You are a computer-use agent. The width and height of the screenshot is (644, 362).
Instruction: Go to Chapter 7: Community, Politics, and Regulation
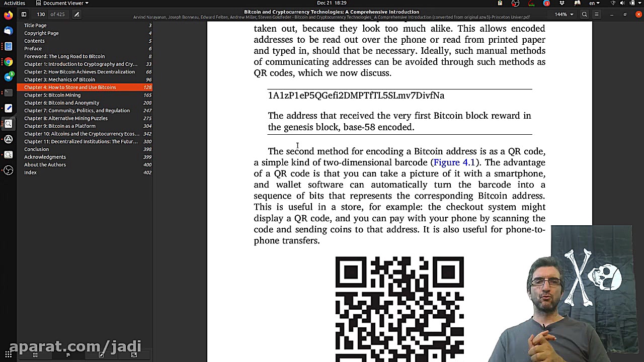click(x=85, y=111)
